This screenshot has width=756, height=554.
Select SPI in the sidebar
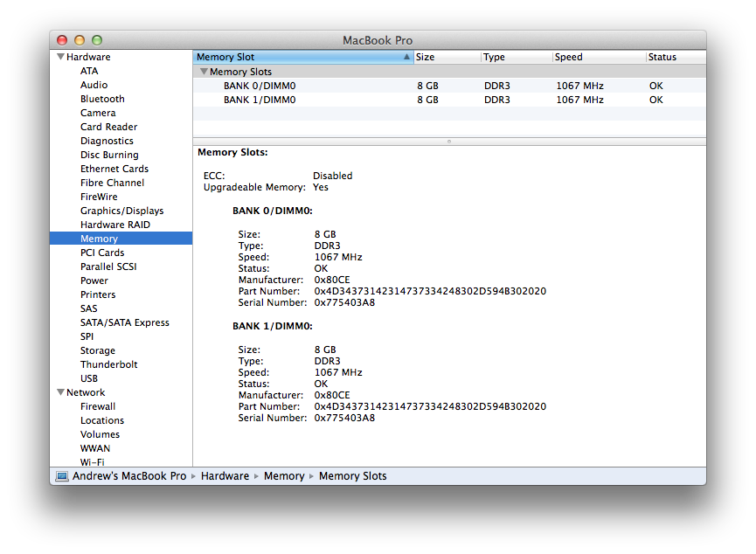[x=87, y=336]
